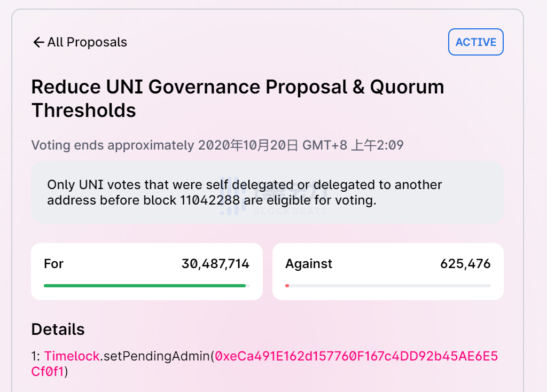The height and width of the screenshot is (392, 547).
Task: Click the setPendingAdmin function text
Action: click(x=157, y=356)
